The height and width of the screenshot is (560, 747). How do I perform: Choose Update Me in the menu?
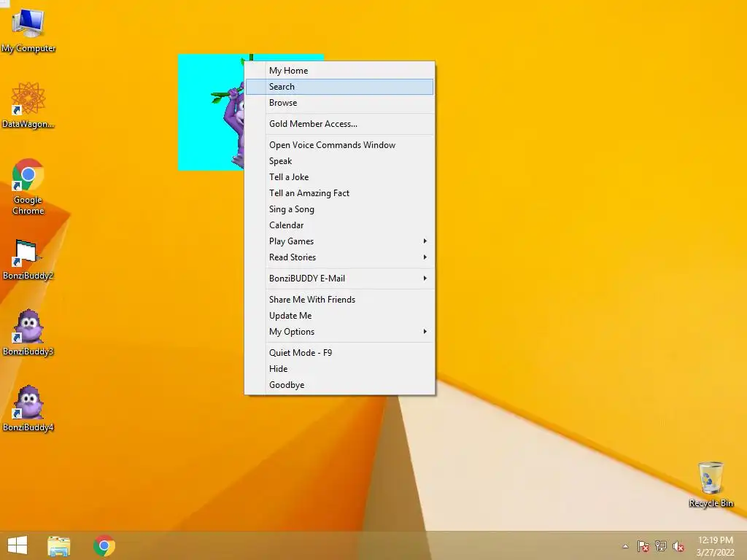tap(339, 316)
